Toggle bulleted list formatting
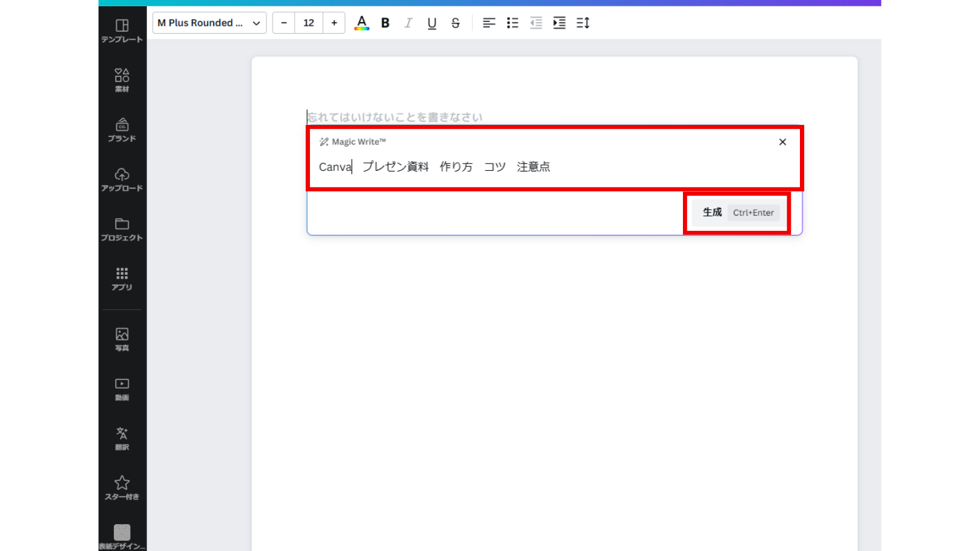This screenshot has width=980, height=551. (x=513, y=23)
